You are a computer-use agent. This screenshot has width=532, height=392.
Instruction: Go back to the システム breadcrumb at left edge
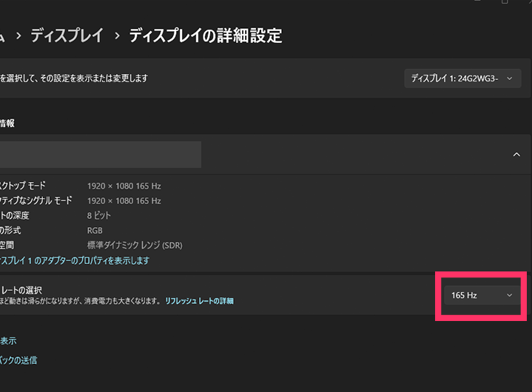click(x=2, y=36)
